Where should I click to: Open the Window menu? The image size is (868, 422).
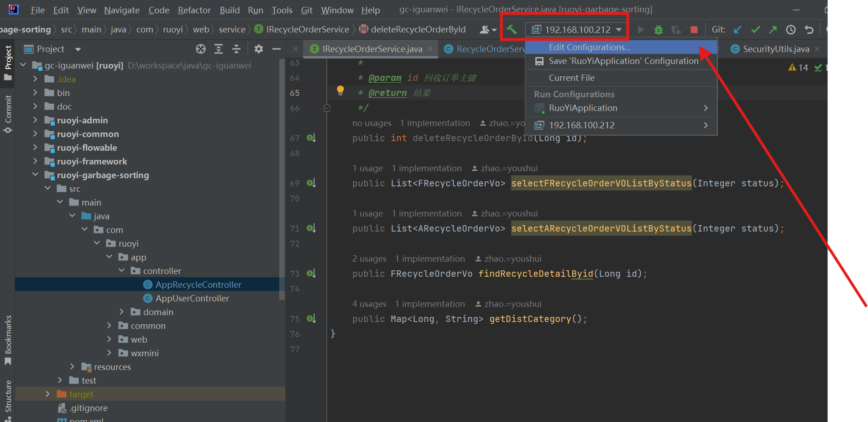[337, 10]
